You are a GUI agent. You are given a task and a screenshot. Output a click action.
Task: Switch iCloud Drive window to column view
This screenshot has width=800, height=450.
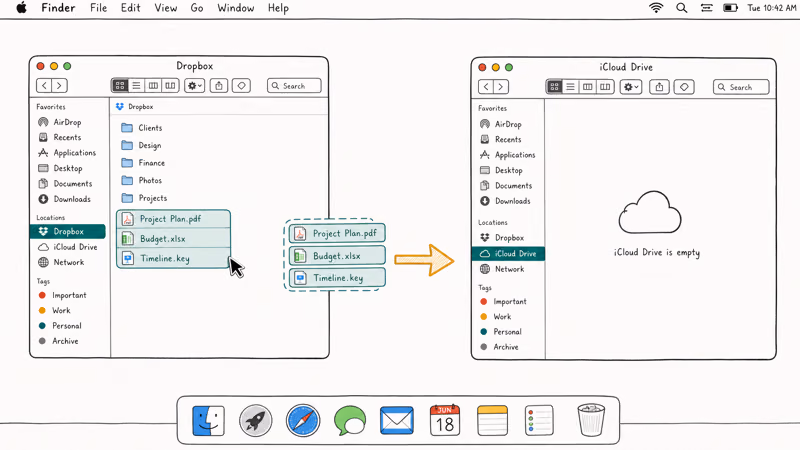click(x=588, y=87)
